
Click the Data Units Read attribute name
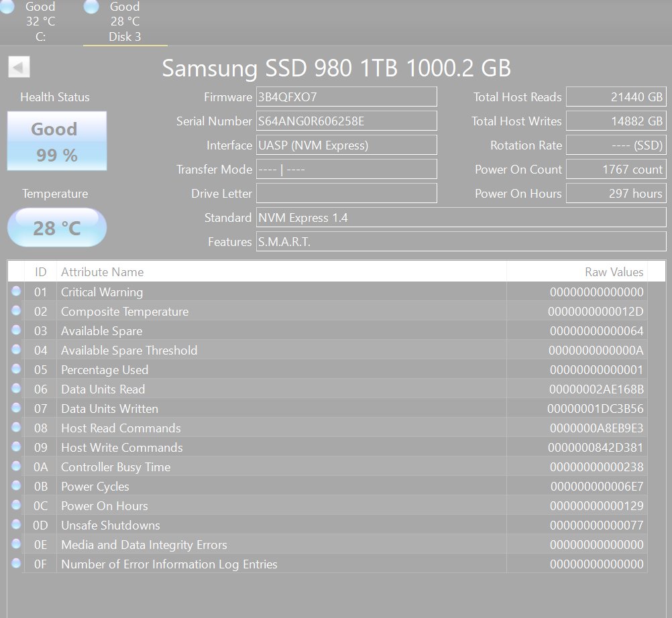[x=103, y=389]
